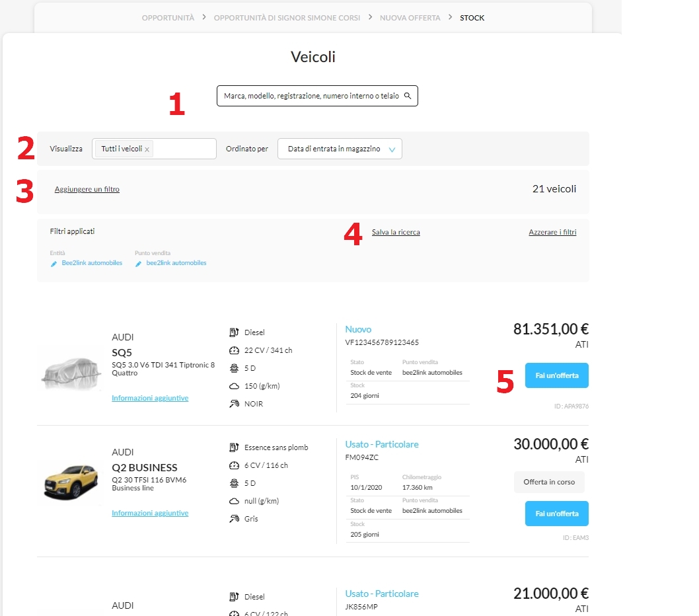Click the 'ID : EAM3' label
Screen dimensions: 699x616
coord(575,538)
